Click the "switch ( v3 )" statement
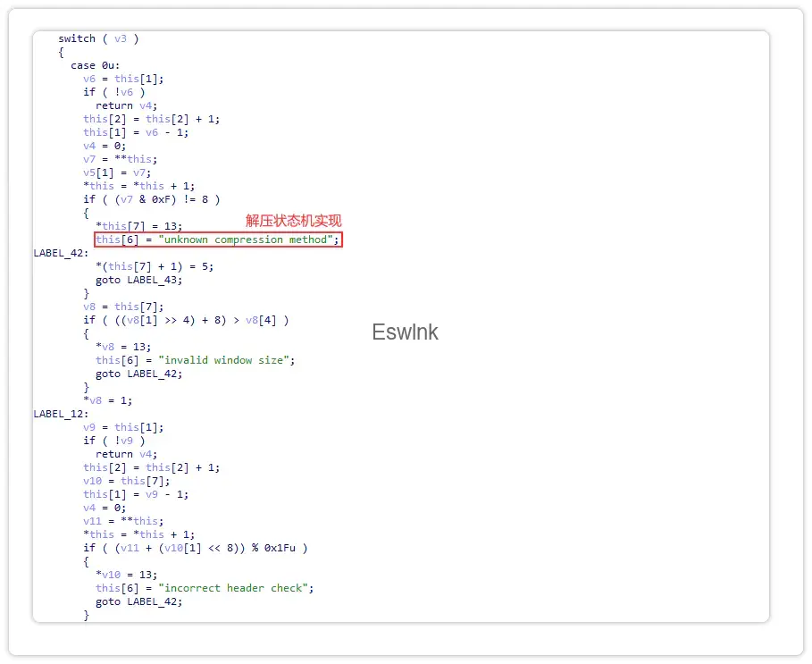This screenshot has width=812, height=664. (98, 38)
